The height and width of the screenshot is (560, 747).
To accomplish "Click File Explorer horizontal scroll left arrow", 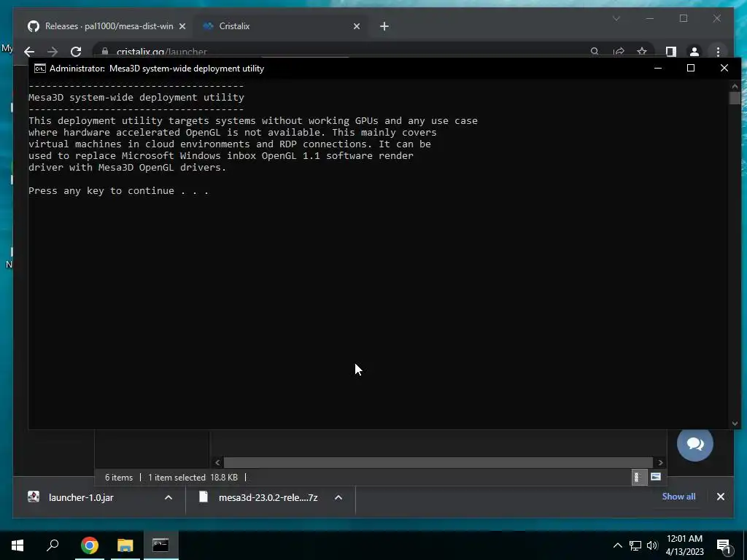I will [x=217, y=462].
